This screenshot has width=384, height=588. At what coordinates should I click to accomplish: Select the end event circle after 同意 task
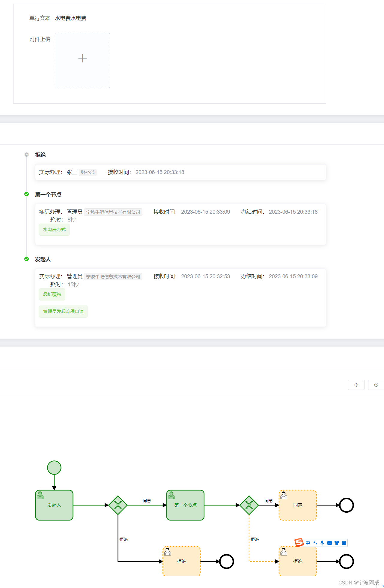point(347,505)
